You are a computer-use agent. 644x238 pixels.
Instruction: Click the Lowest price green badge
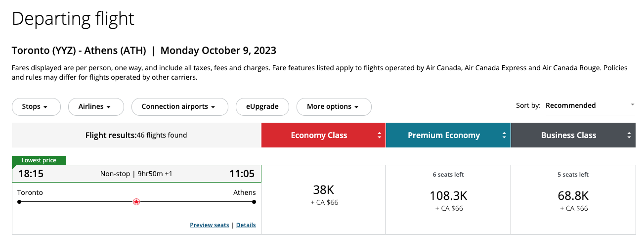pyautogui.click(x=39, y=160)
